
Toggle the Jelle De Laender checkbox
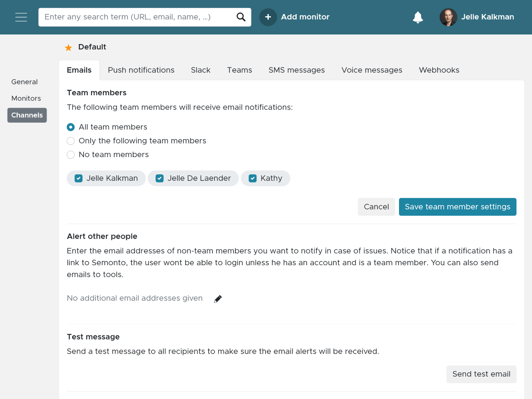click(160, 178)
